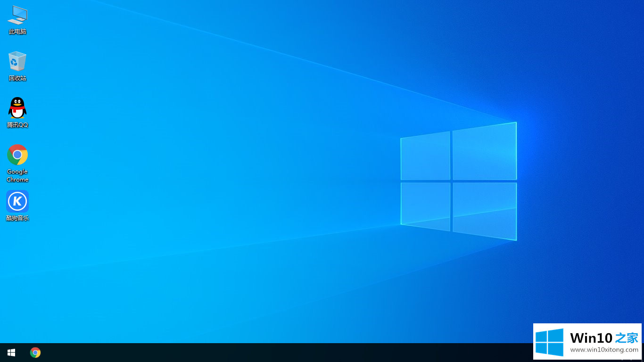Select the 此电脑 computer desktop icon
The width and height of the screenshot is (644, 362).
[x=17, y=15]
